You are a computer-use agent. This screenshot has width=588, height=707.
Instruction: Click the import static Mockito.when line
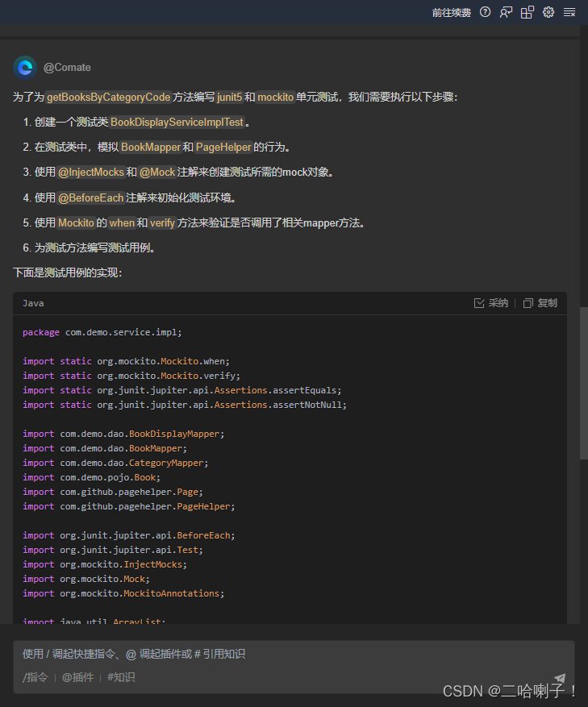(126, 361)
